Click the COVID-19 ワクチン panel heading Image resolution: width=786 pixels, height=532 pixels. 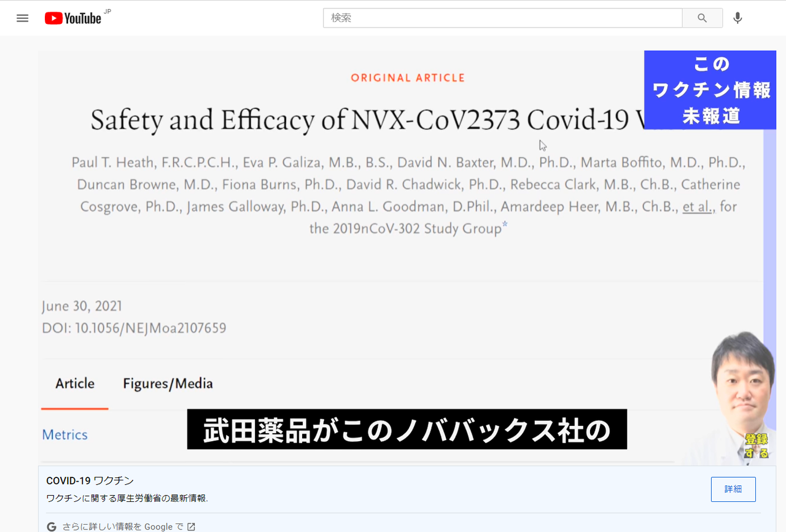(90, 480)
